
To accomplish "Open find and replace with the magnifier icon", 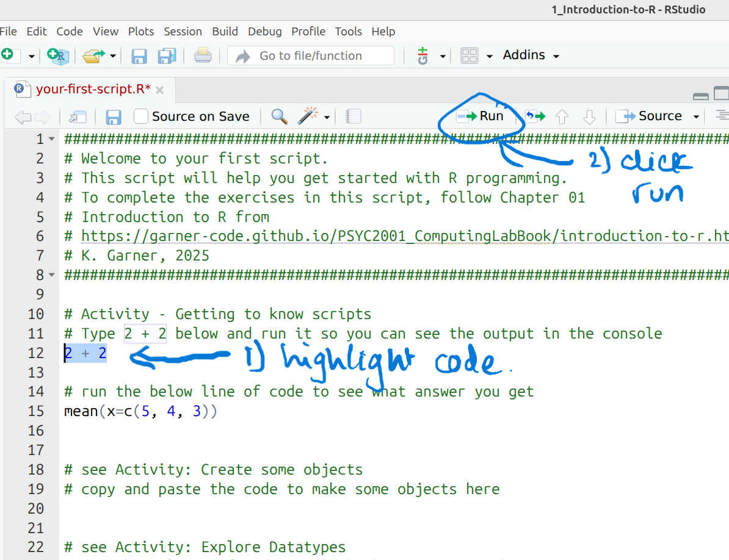I will (x=279, y=116).
